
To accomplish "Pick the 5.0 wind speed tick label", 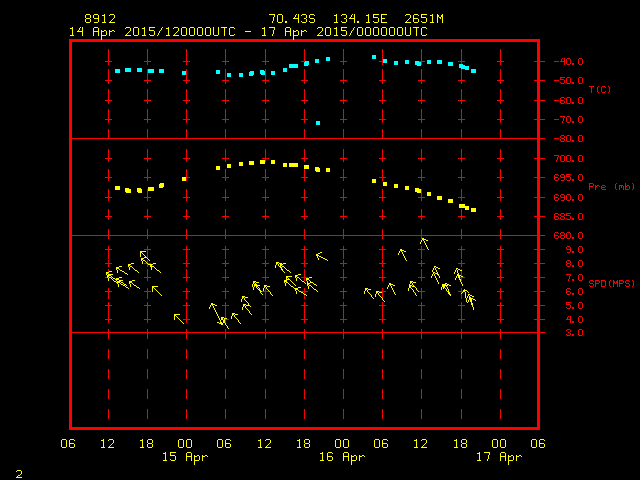I will pyautogui.click(x=574, y=306).
